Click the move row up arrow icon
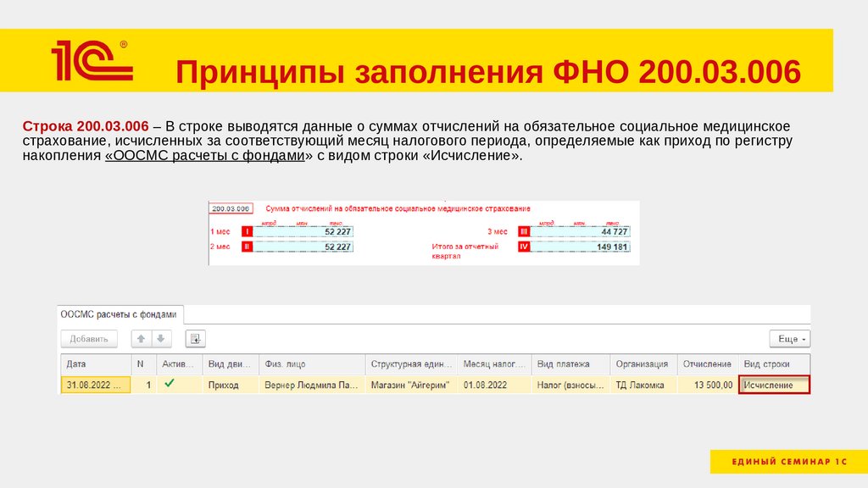 point(142,339)
